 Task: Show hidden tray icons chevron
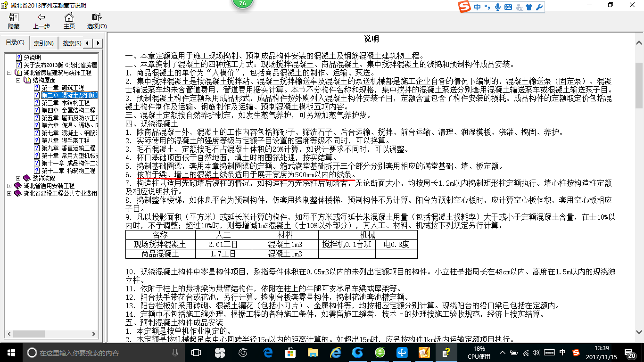(504, 353)
